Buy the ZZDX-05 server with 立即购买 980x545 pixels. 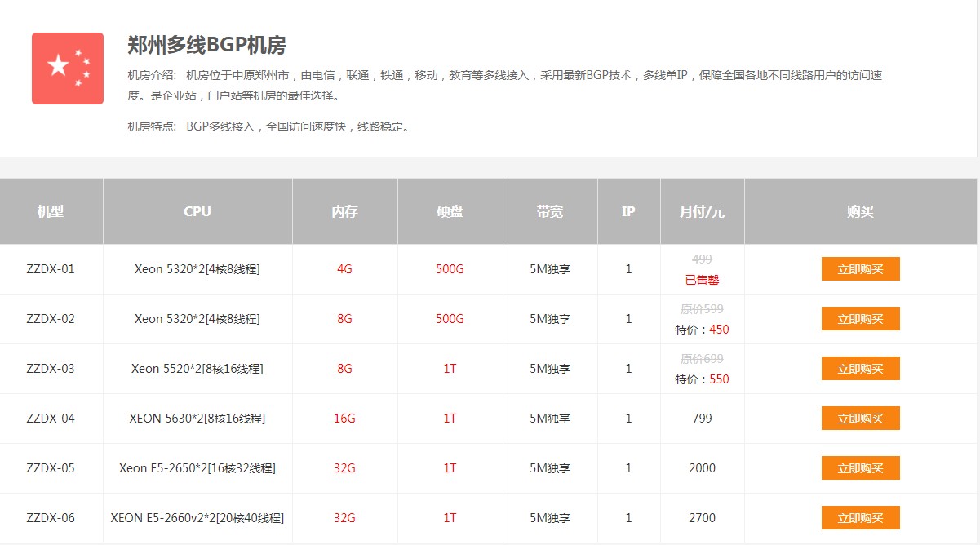click(860, 468)
